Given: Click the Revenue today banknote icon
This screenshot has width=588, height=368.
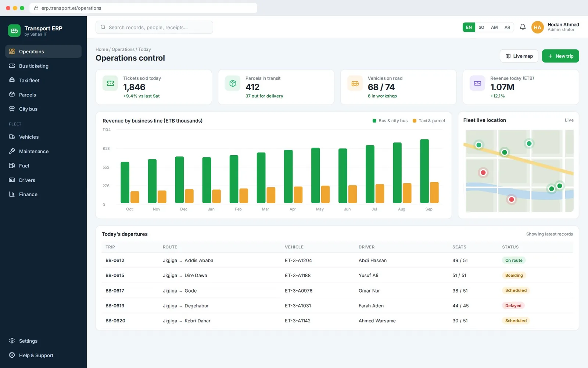Looking at the screenshot, I should click(477, 84).
